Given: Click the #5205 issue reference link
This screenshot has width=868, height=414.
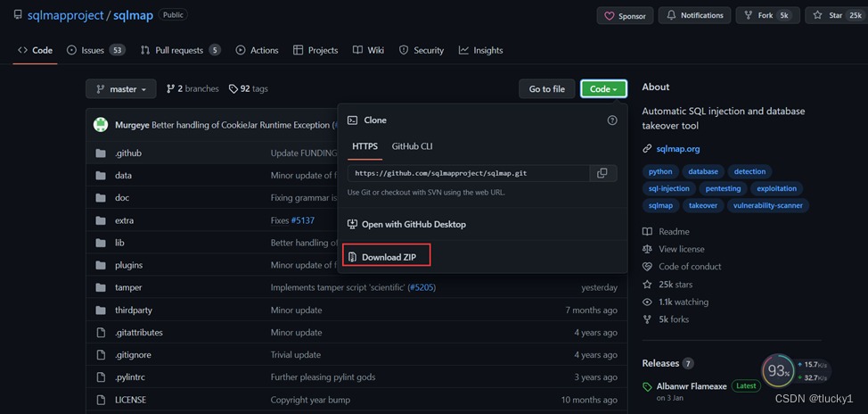Looking at the screenshot, I should [x=422, y=287].
